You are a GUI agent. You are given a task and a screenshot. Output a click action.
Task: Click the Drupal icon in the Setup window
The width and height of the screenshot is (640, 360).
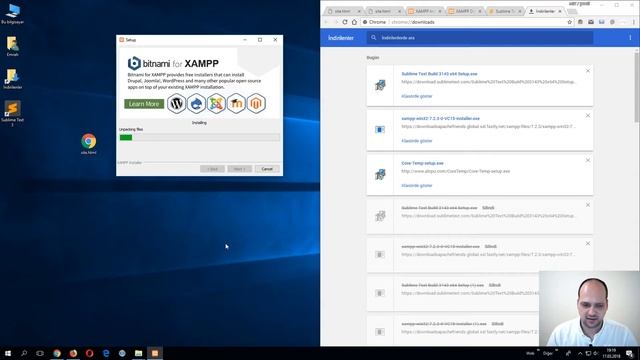click(196, 103)
